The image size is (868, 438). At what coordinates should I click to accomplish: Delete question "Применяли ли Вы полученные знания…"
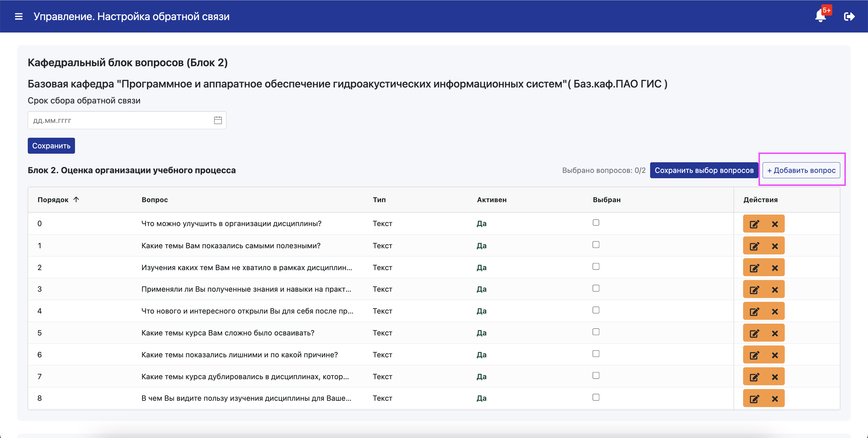click(775, 289)
